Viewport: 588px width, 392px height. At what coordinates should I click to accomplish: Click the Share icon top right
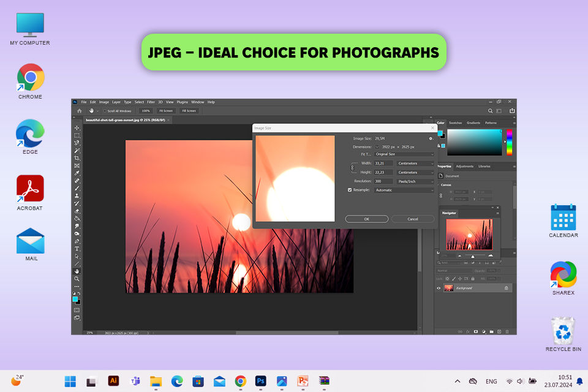click(x=512, y=111)
